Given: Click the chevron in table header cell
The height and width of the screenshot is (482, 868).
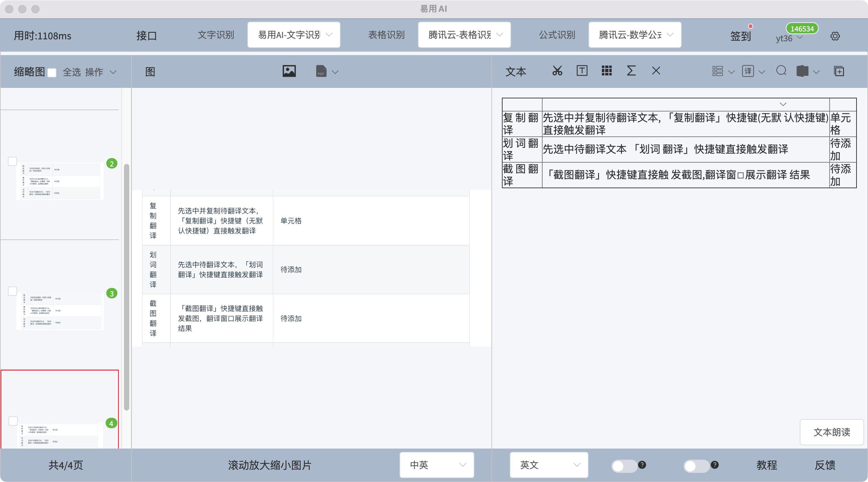Looking at the screenshot, I should (x=783, y=104).
